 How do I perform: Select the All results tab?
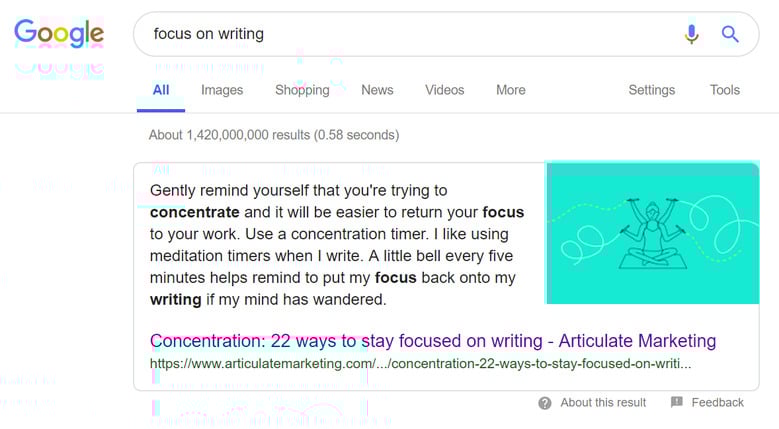[x=161, y=90]
